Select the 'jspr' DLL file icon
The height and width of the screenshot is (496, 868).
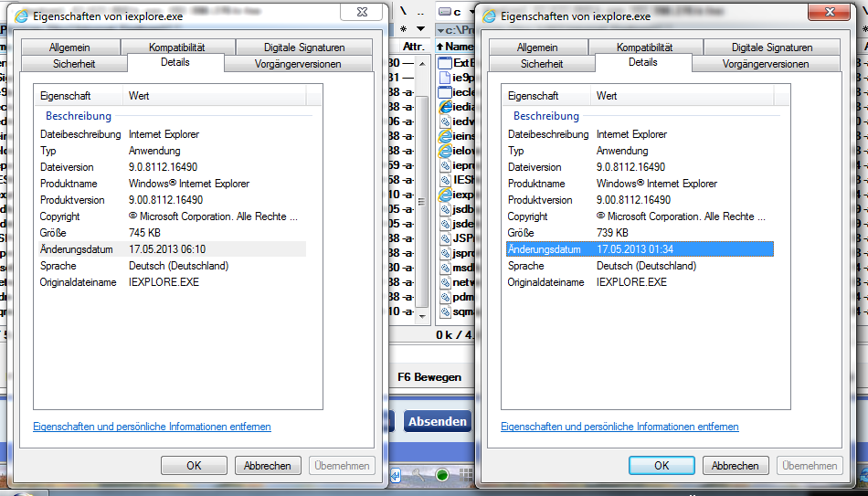tap(445, 254)
